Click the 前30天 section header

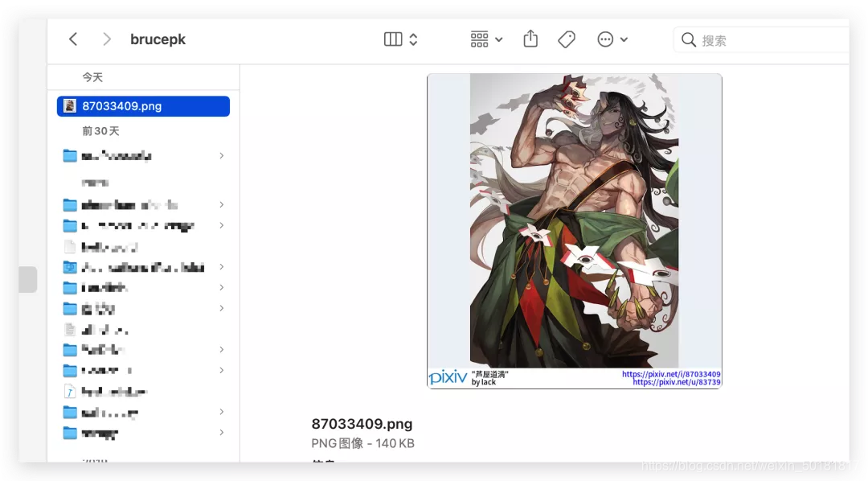100,131
